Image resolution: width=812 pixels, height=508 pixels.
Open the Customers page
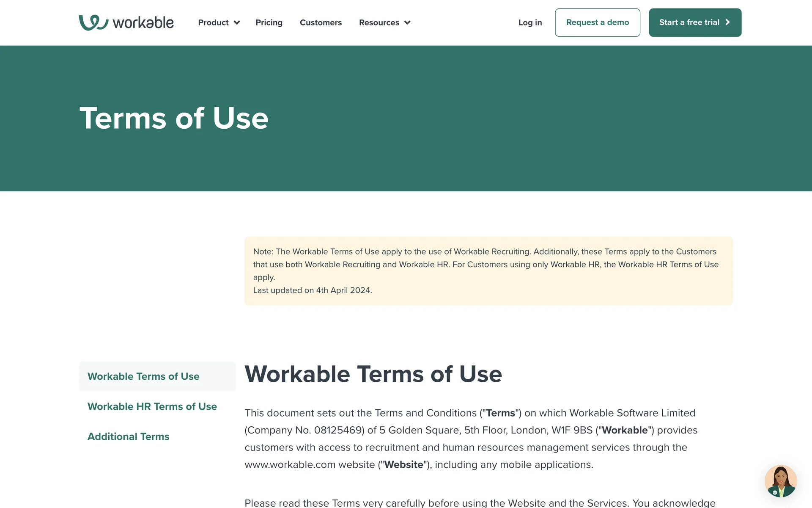click(x=321, y=22)
